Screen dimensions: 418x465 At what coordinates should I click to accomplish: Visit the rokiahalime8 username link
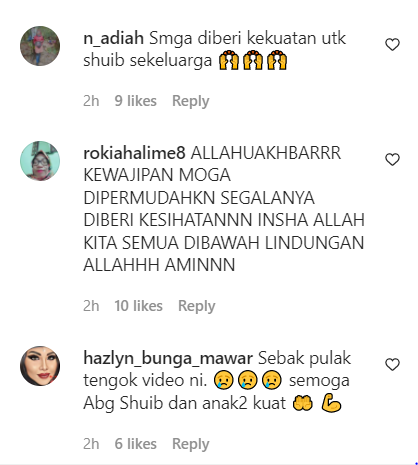coord(134,153)
